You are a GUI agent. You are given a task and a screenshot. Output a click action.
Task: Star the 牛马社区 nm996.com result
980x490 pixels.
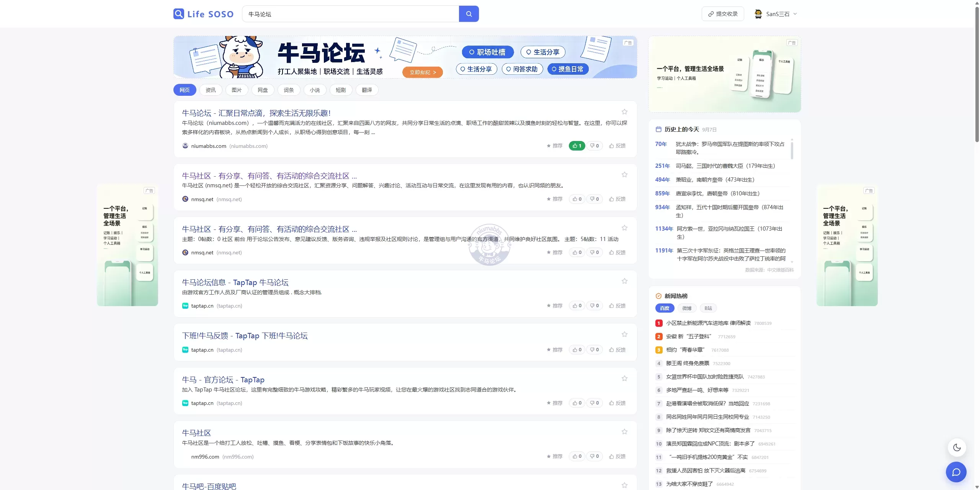click(624, 432)
